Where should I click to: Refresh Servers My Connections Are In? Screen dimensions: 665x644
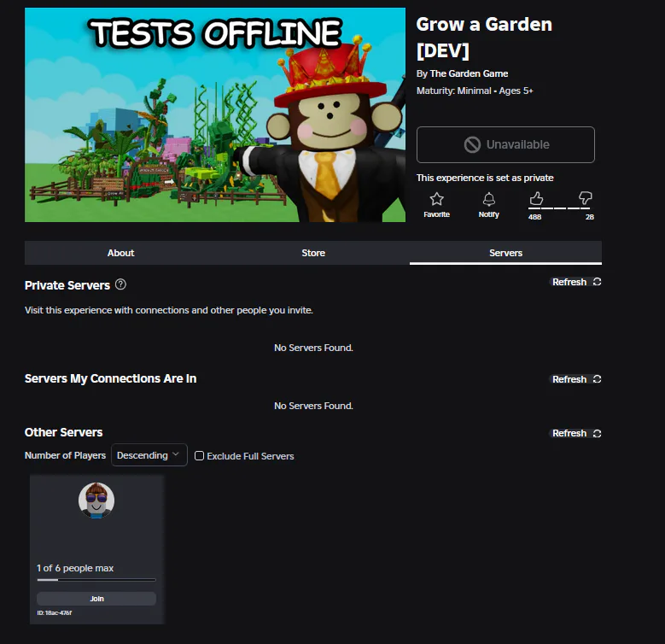click(x=576, y=379)
